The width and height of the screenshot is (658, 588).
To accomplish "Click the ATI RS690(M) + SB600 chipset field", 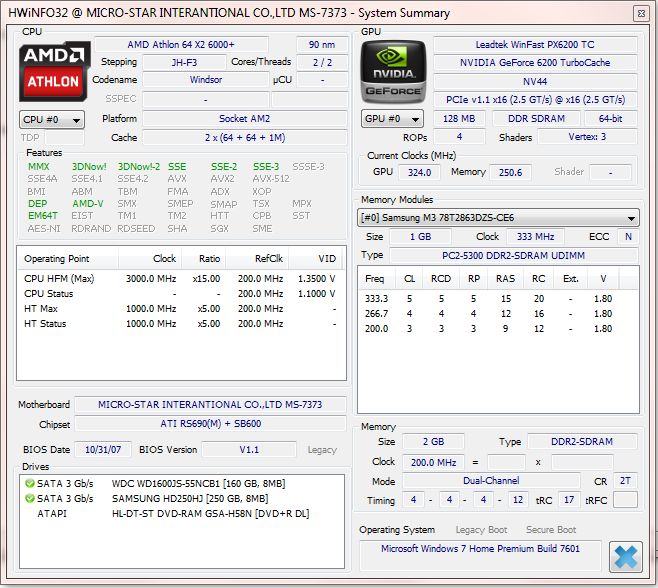I will pos(210,424).
